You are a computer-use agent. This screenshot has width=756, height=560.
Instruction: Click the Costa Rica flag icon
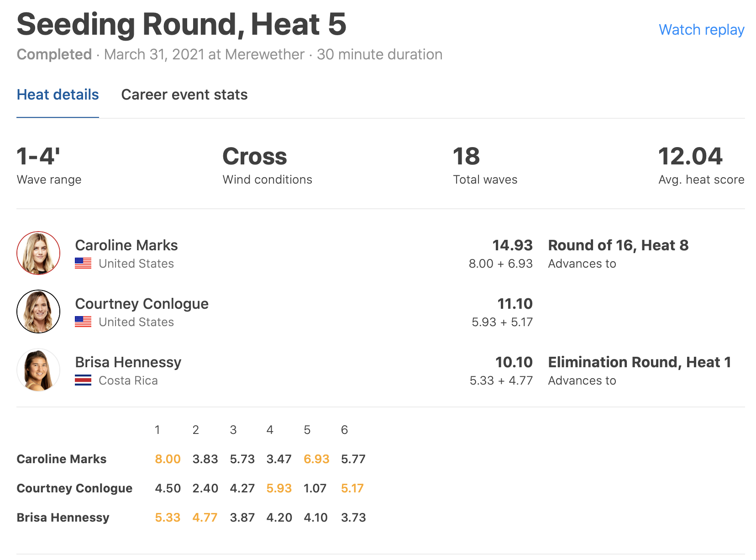click(x=83, y=380)
